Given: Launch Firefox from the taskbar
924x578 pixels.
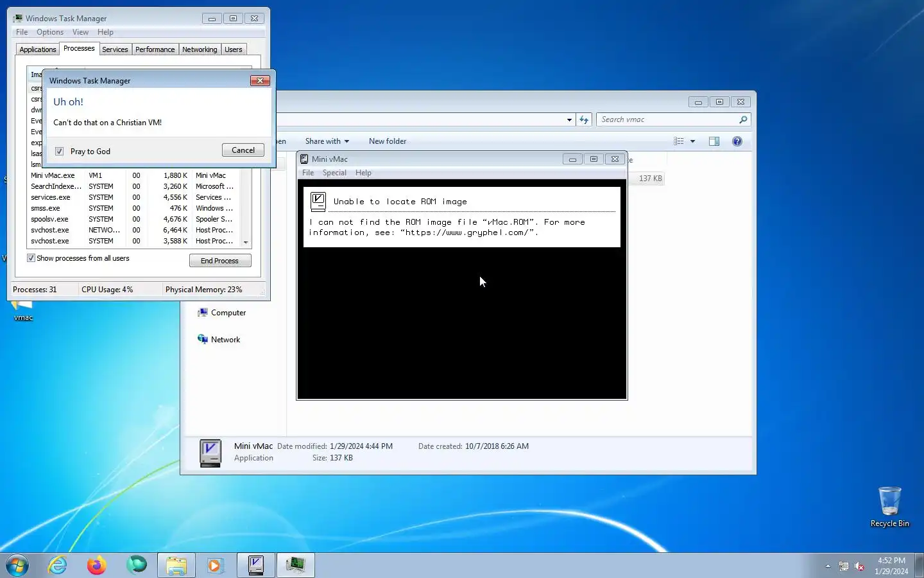Looking at the screenshot, I should pos(97,565).
